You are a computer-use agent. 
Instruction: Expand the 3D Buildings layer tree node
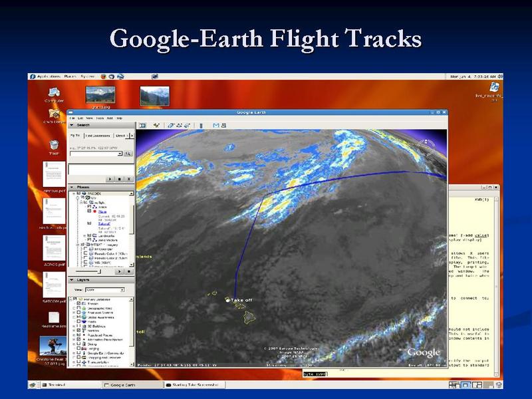pyautogui.click(x=74, y=326)
